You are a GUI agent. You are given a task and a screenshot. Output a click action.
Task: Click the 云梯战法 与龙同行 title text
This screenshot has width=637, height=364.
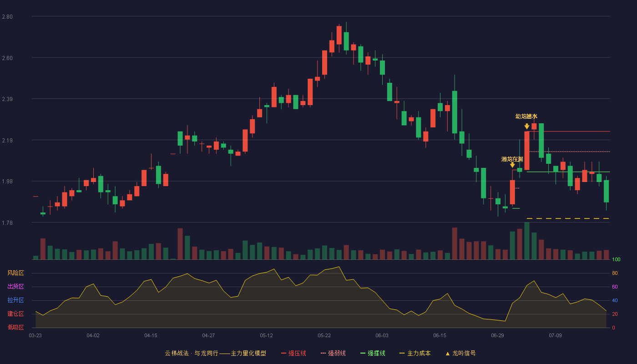(x=192, y=353)
